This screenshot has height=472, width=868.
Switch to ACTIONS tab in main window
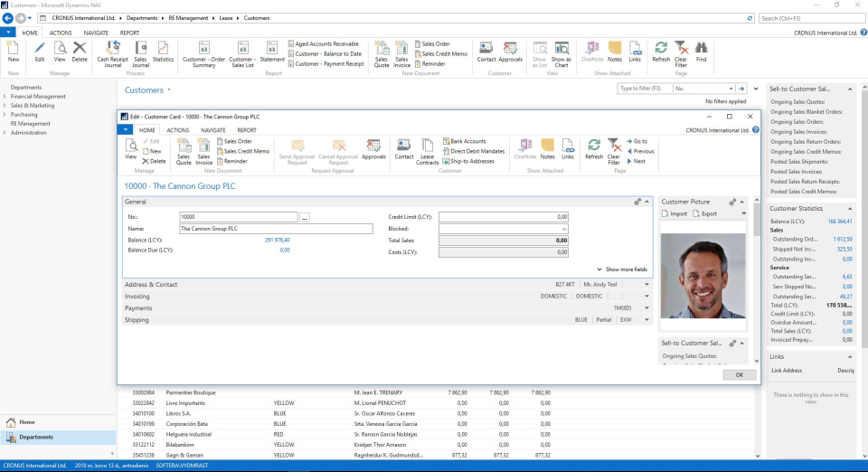(61, 33)
